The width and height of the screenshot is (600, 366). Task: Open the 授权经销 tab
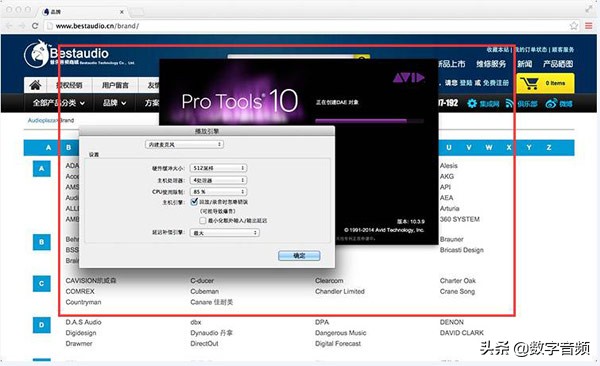(x=69, y=85)
